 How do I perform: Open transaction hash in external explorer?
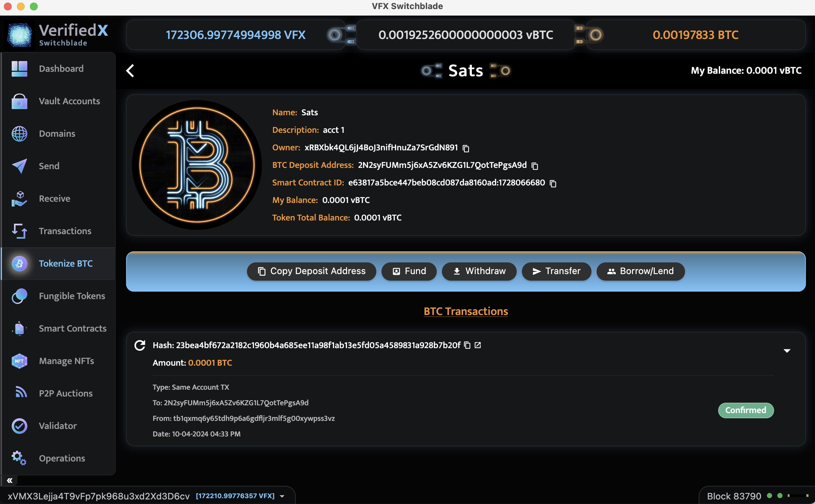click(478, 345)
